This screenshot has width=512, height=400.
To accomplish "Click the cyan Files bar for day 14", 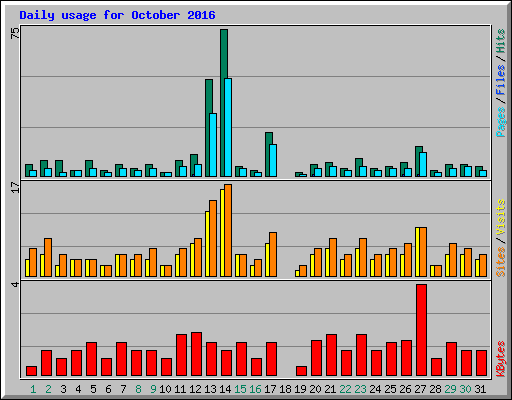I will pos(228,127).
